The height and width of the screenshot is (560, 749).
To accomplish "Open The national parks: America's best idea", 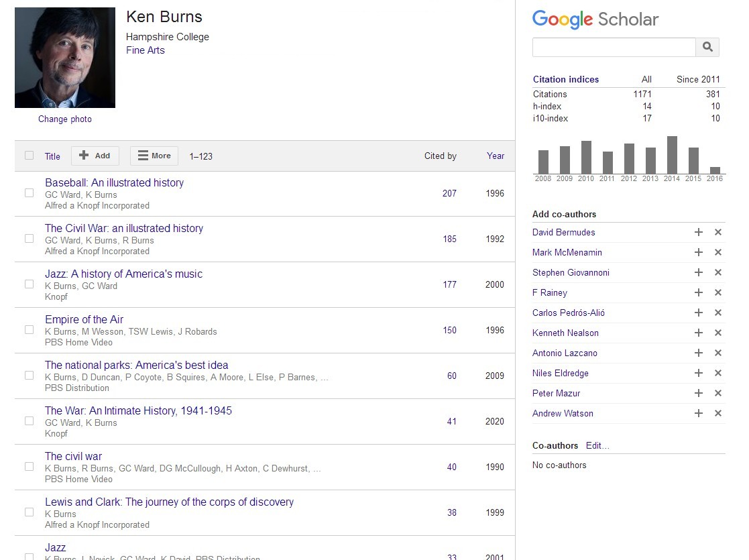I will coord(137,365).
